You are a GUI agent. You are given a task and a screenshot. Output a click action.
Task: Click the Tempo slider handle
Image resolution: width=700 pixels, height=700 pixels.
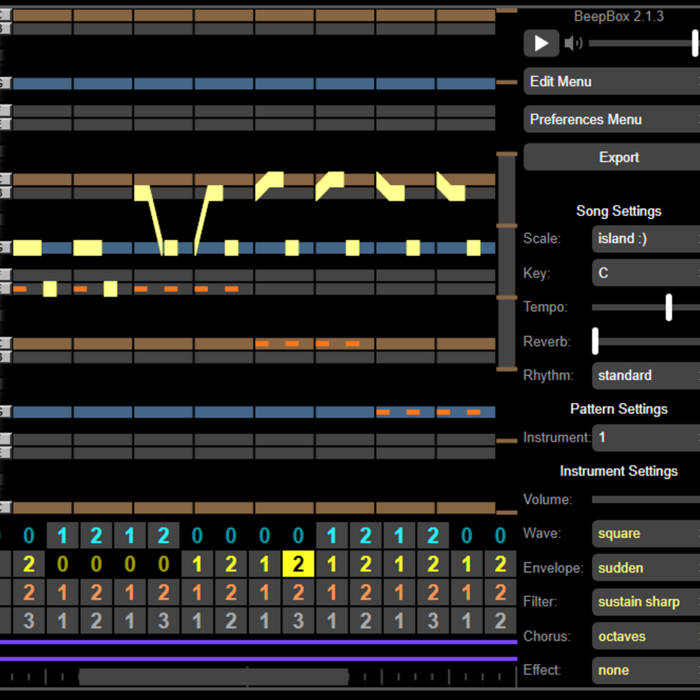[668, 307]
